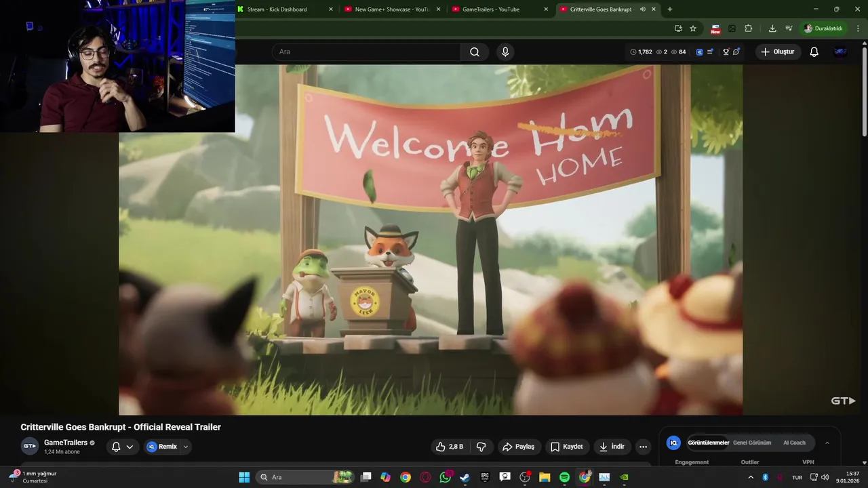The height and width of the screenshot is (488, 868).
Task: Select the AI Coach tab in vidIQ panel
Action: click(x=794, y=443)
